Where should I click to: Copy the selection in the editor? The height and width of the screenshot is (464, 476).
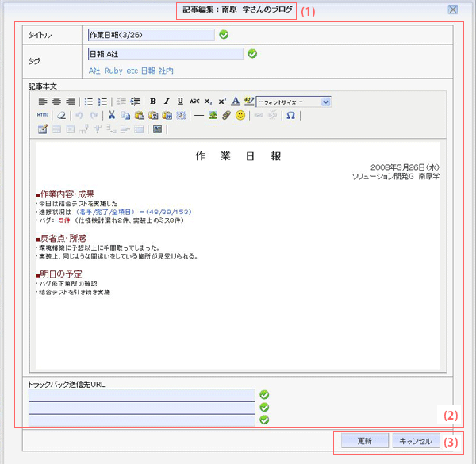coord(125,115)
